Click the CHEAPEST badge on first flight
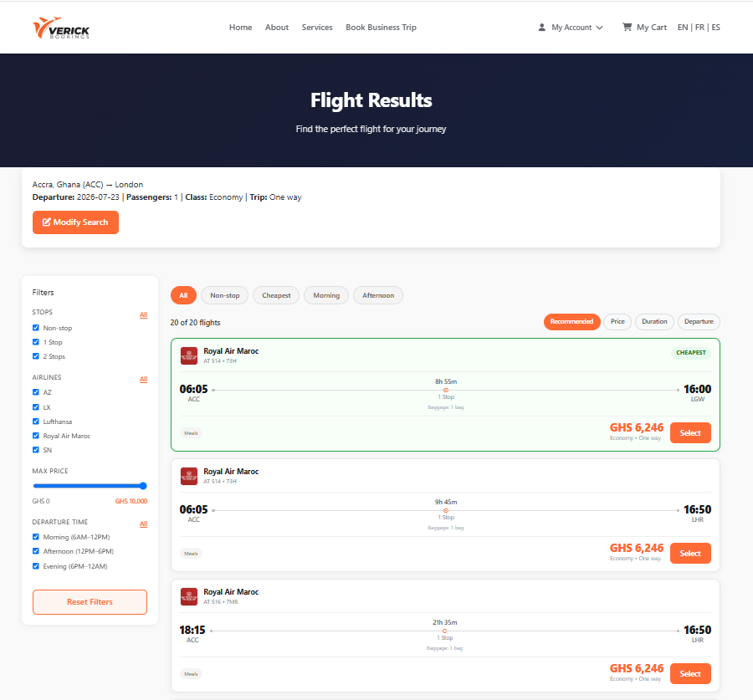The width and height of the screenshot is (753, 700). click(x=690, y=352)
